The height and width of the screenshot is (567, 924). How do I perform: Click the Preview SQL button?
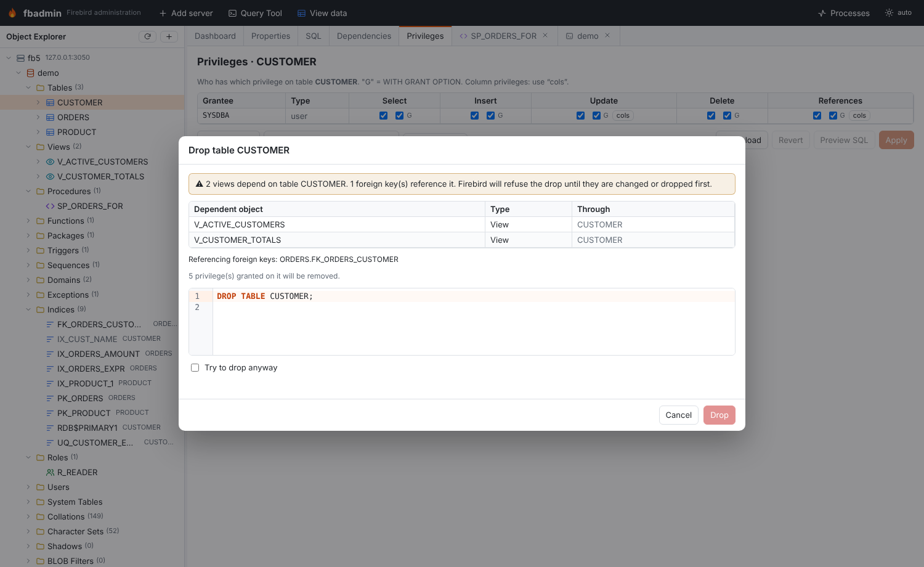844,141
